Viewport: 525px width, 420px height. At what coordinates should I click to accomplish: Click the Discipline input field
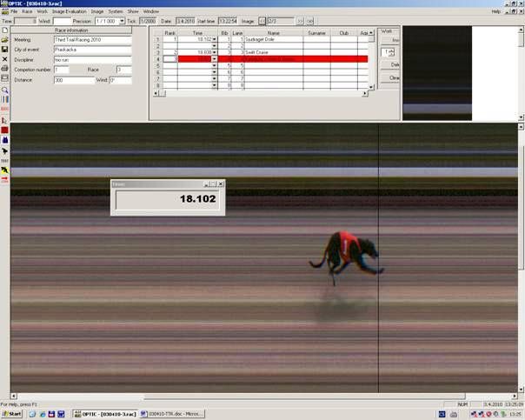point(93,60)
